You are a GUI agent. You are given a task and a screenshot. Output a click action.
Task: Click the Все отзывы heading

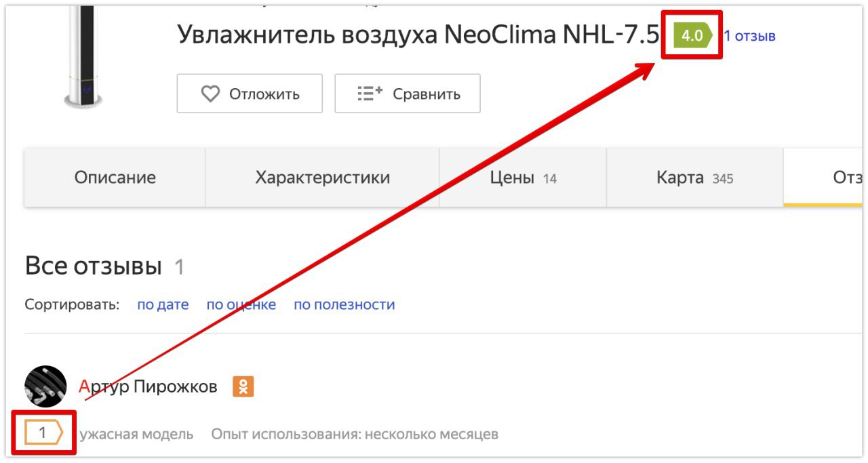click(94, 266)
